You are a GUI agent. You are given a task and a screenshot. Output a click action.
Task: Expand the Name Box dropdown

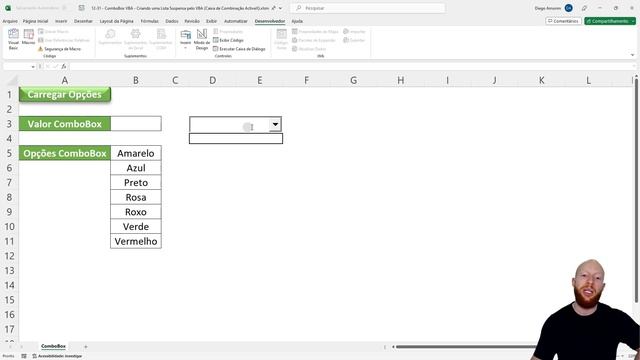[33, 67]
